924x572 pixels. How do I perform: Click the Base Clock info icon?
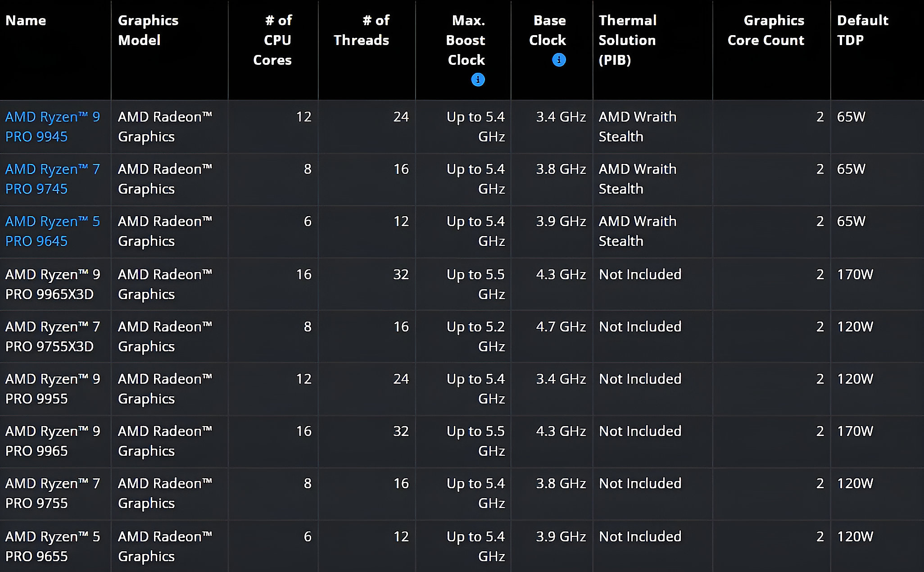(559, 60)
